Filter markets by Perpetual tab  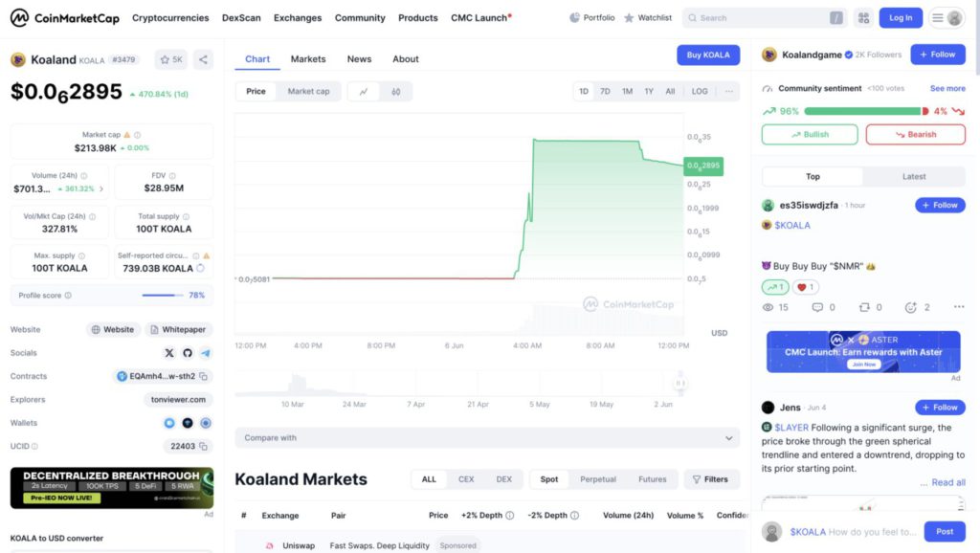[x=598, y=479]
